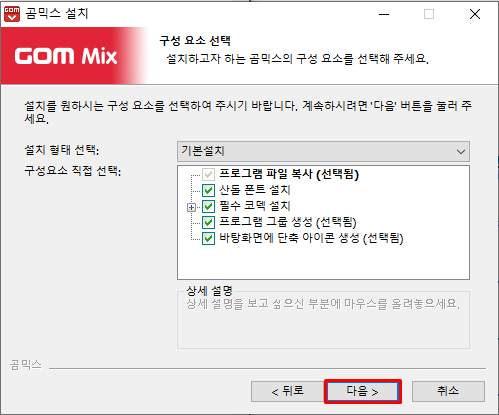Click the GOM app icon in title bar
Screen dimensions: 499x415
click(x=12, y=14)
